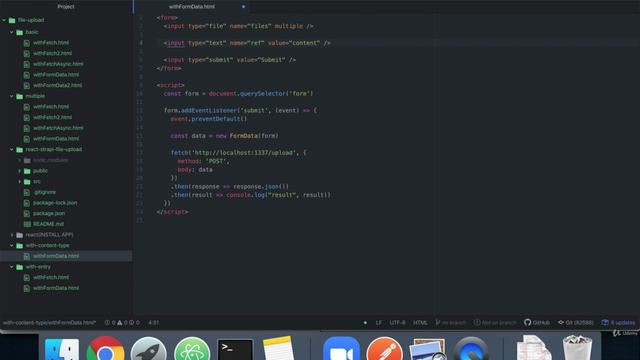Click line number 12 in the gutter
The height and width of the screenshot is (360, 640).
(x=139, y=110)
